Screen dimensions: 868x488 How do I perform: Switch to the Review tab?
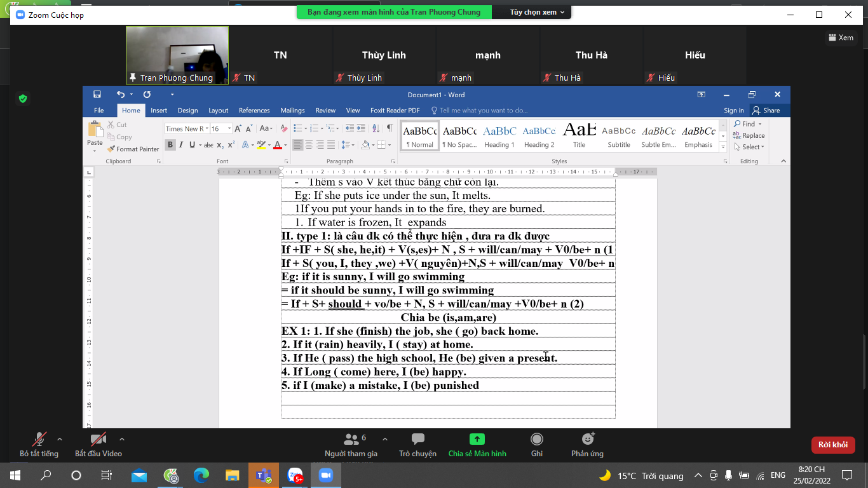click(325, 111)
